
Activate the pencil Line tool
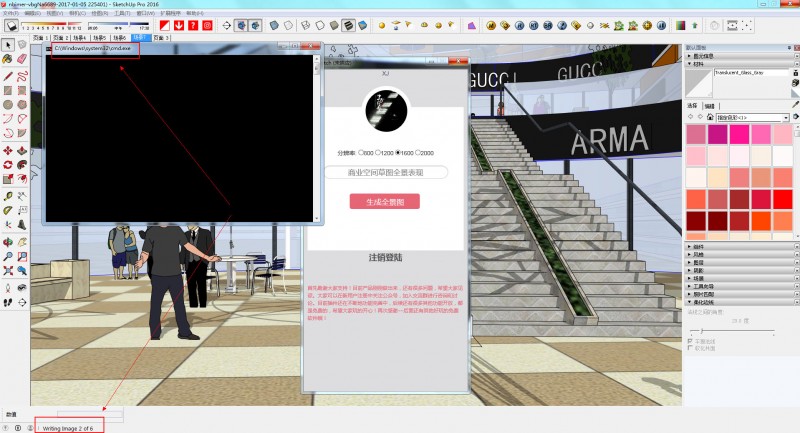8,77
